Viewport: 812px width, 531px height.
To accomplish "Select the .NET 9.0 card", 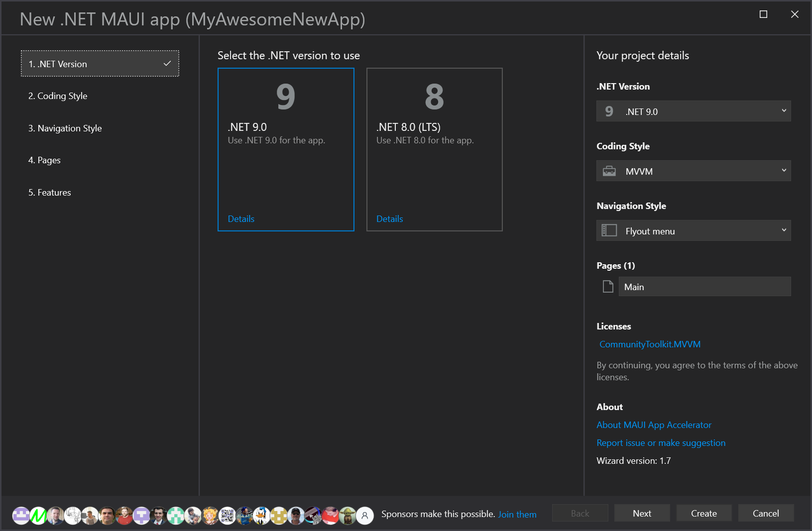I will (286, 149).
